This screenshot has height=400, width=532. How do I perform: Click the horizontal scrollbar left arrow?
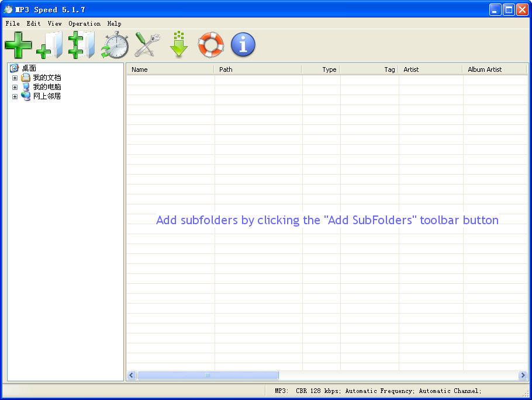tap(132, 375)
